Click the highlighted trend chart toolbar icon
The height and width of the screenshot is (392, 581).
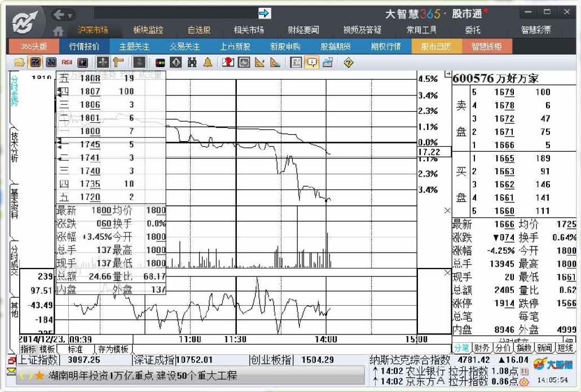[35, 62]
